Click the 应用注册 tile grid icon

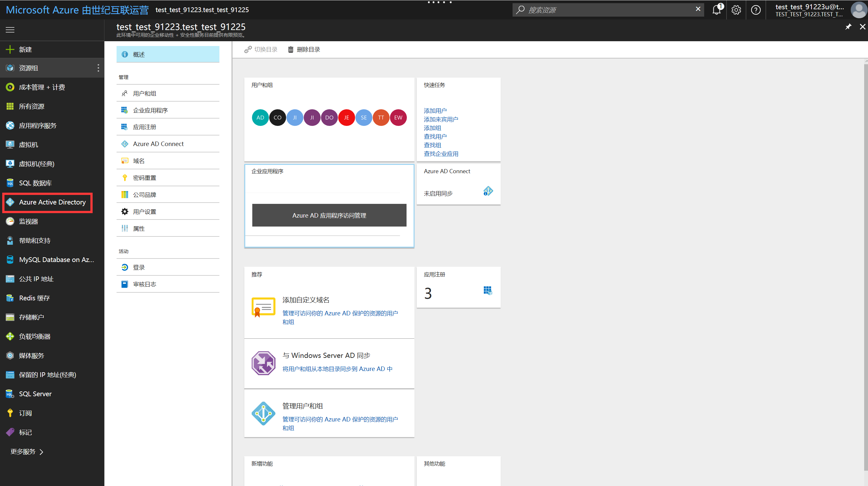[487, 290]
